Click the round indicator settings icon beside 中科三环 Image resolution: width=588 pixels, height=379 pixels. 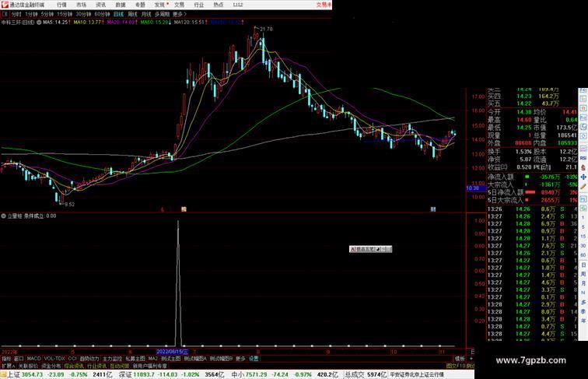click(39, 23)
